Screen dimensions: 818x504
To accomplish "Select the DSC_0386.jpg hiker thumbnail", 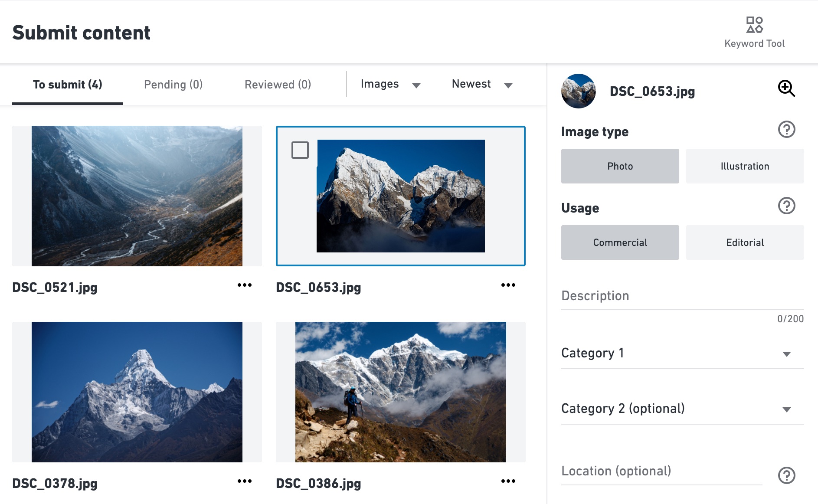I will pyautogui.click(x=400, y=392).
